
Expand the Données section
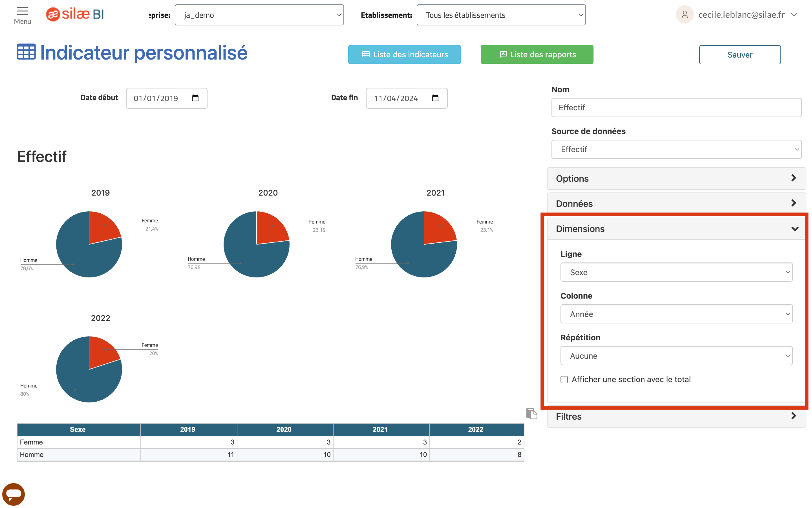tap(676, 203)
